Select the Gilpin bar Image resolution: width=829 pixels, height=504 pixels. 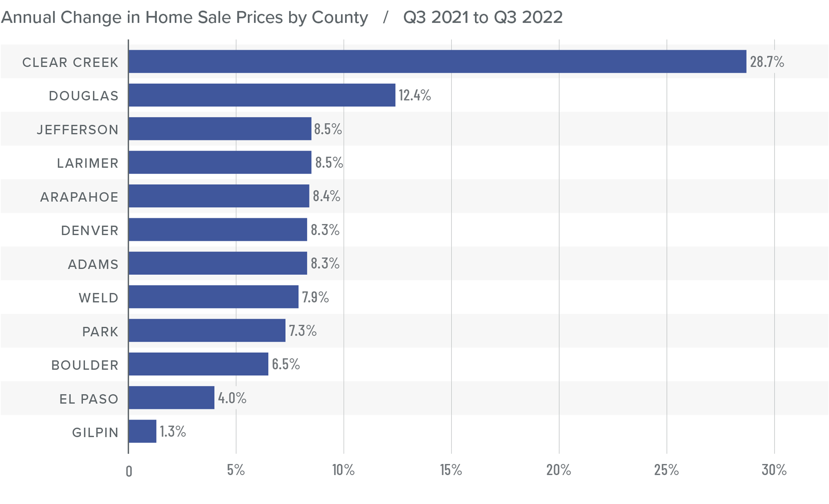(142, 431)
